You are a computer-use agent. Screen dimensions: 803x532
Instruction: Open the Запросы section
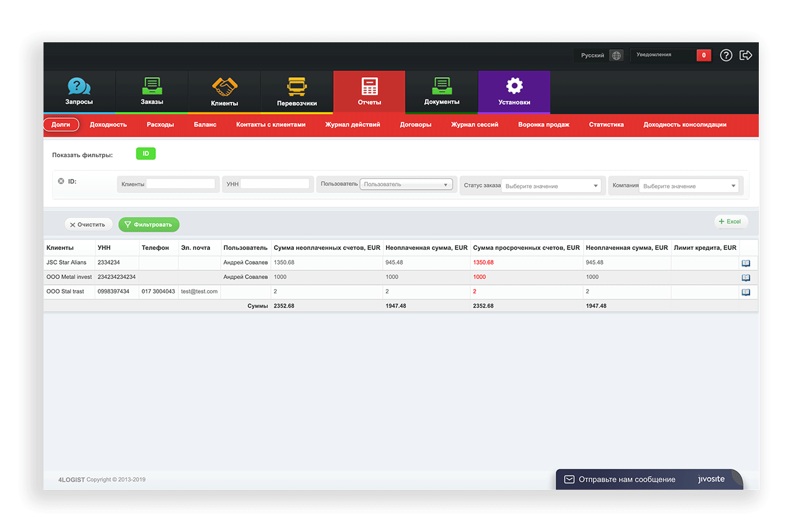click(79, 92)
